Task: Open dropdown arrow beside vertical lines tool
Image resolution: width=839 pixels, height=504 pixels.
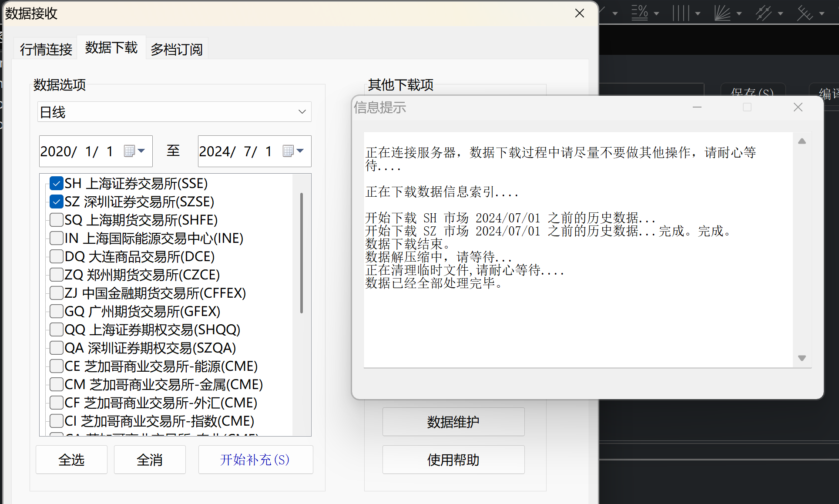Action: (698, 13)
